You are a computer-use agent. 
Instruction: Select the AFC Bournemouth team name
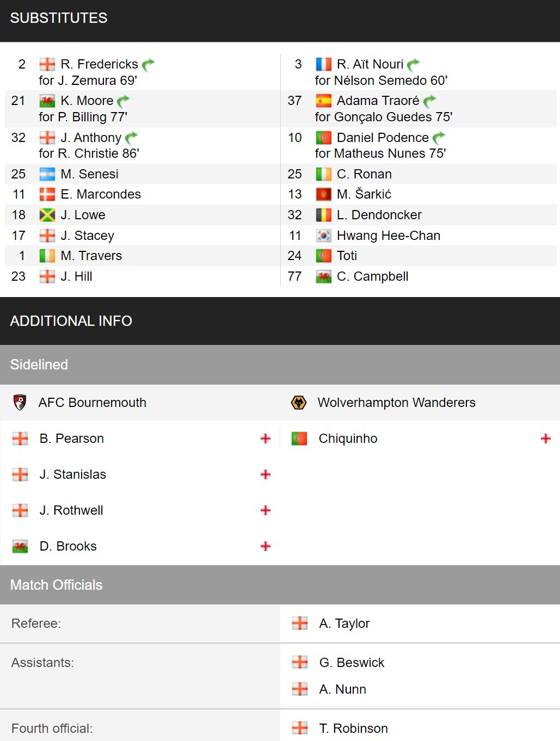93,403
